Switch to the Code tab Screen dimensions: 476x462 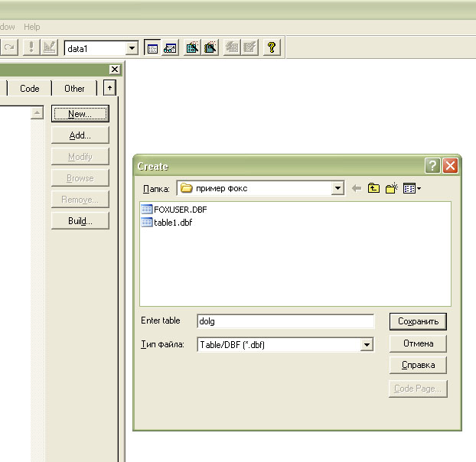(29, 88)
